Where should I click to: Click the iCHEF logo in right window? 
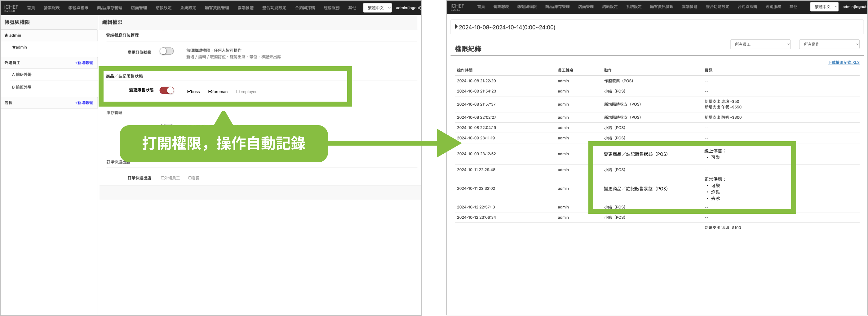[x=457, y=7]
